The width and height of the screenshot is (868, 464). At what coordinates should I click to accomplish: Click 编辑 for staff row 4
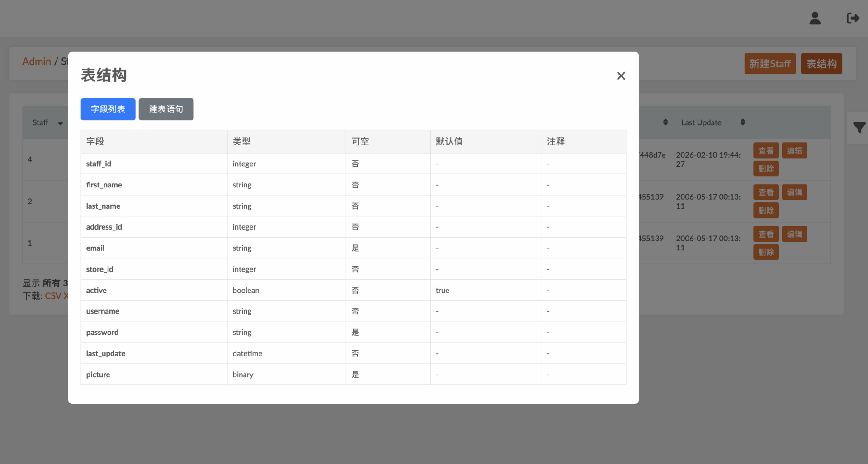coord(794,151)
